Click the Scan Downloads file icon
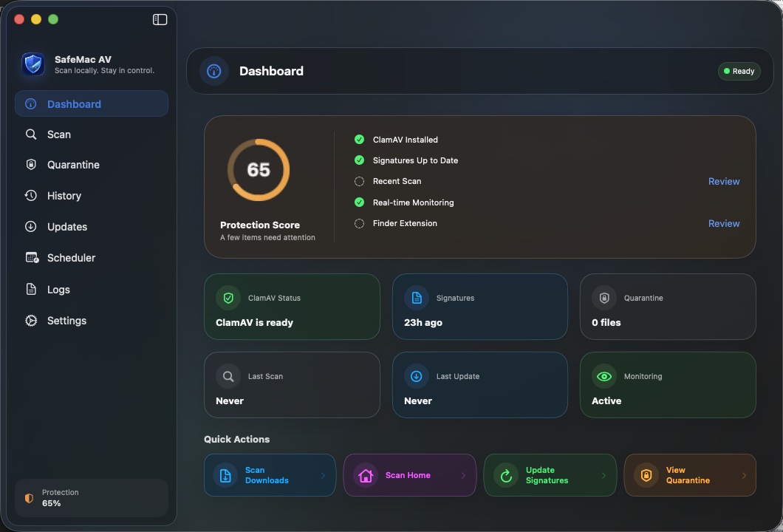Screen dimensions: 783x532 [225, 476]
